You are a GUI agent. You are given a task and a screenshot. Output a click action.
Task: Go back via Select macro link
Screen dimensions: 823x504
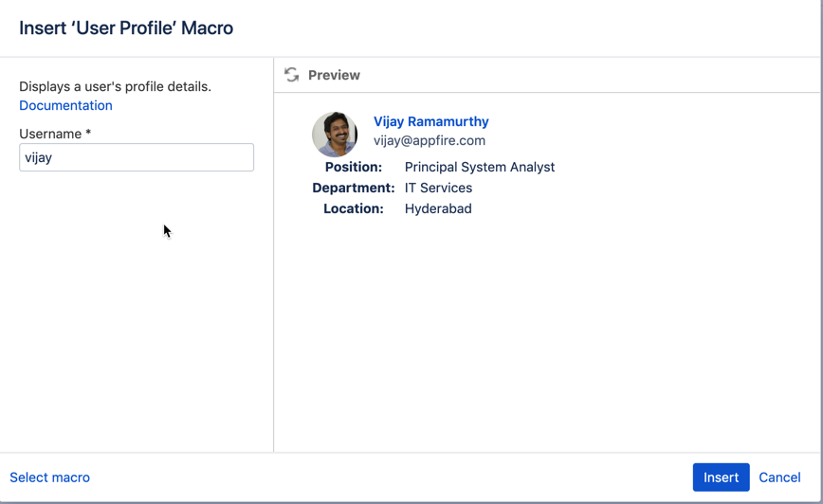(x=49, y=477)
